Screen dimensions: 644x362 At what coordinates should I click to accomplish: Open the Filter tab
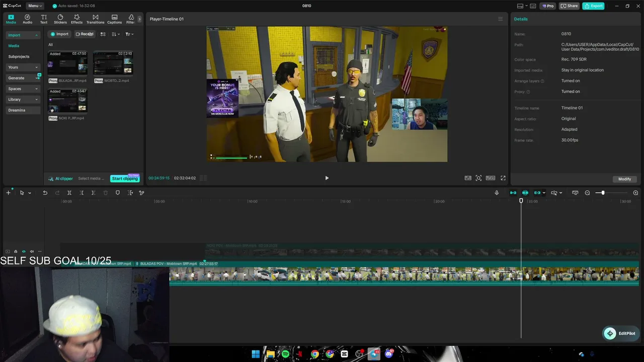[130, 19]
